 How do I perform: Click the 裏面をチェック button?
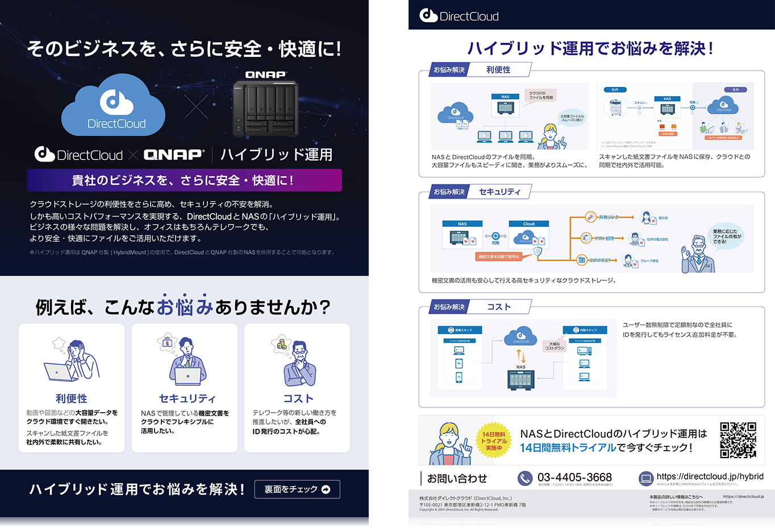[297, 489]
